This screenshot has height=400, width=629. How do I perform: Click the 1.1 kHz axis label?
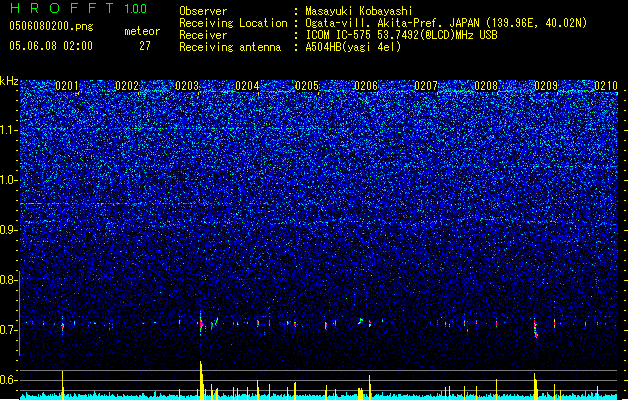click(x=9, y=130)
